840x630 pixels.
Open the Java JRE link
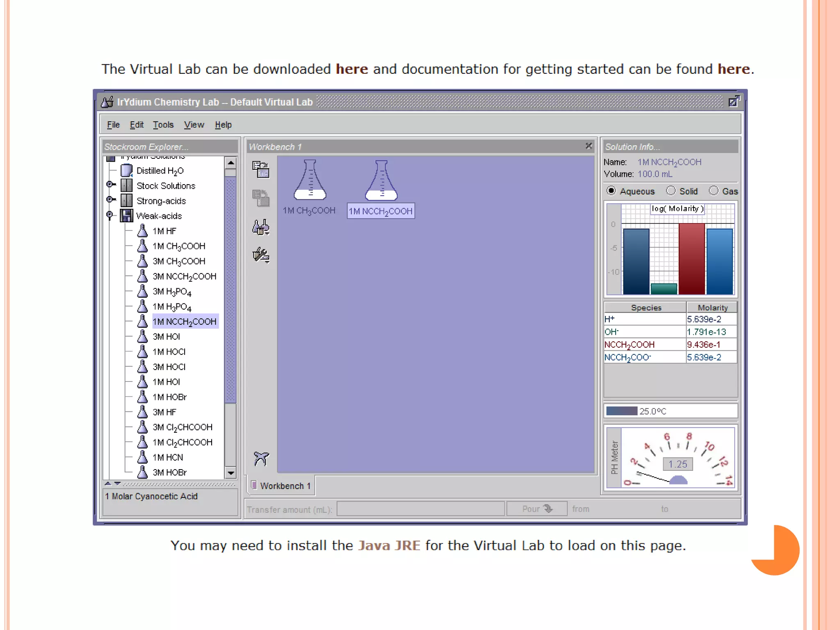389,546
